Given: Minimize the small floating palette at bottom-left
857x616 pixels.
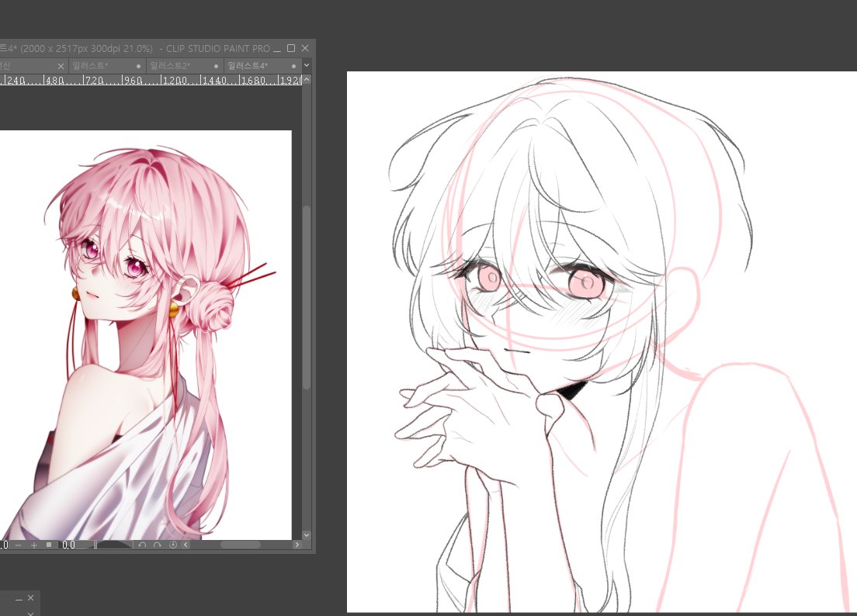Looking at the screenshot, I should pyautogui.click(x=19, y=599).
